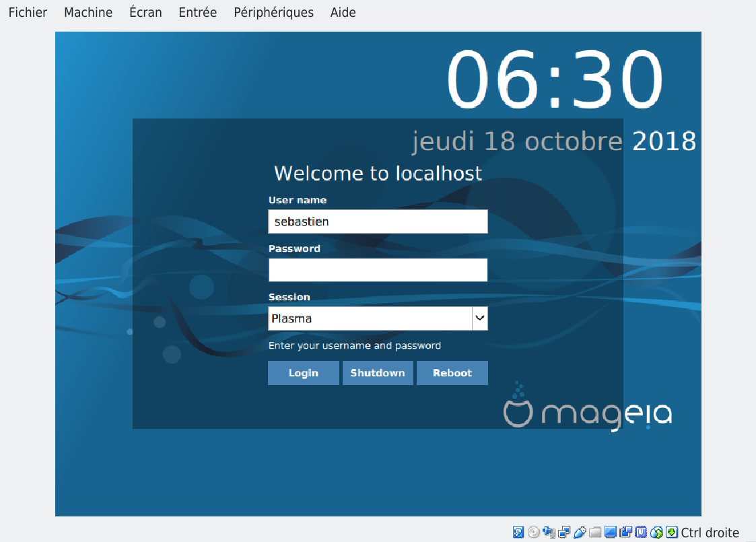Viewport: 756px width, 542px height.
Task: Click the display monitor status icon
Action: pos(611,532)
